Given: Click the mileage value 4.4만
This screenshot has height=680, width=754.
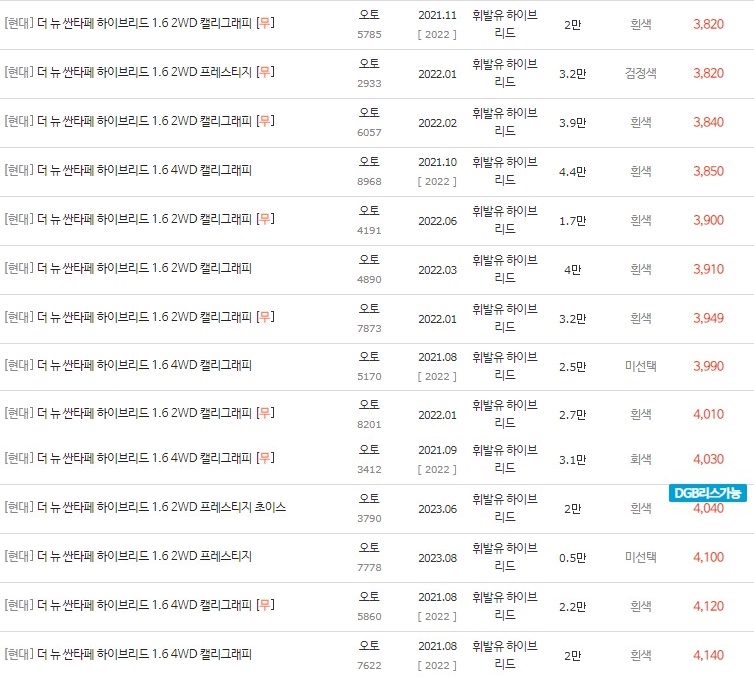Looking at the screenshot, I should (x=572, y=172).
